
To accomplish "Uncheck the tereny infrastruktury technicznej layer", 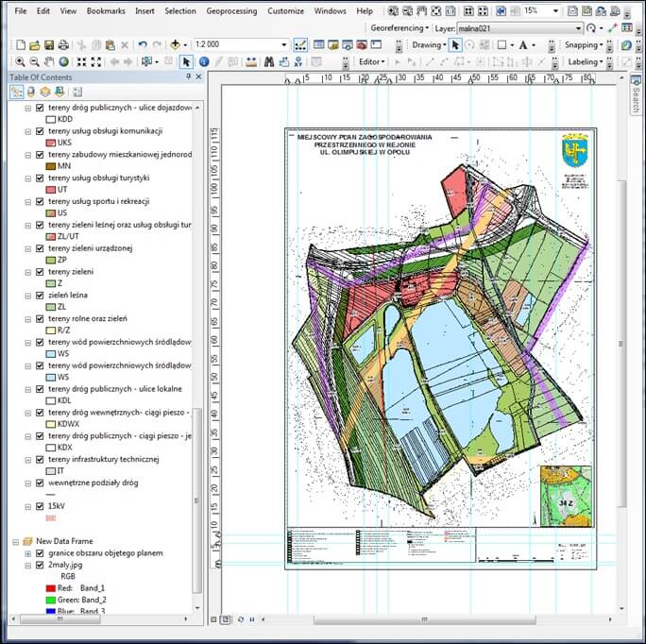I will point(40,460).
